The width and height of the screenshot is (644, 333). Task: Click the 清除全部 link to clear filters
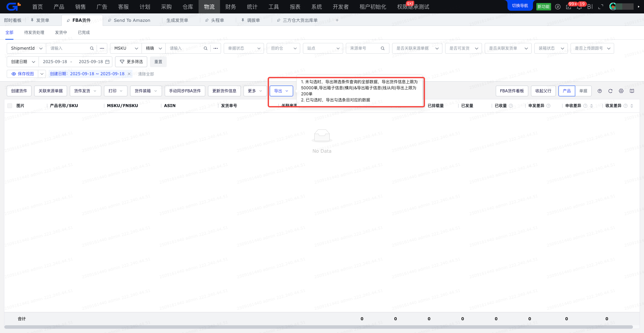[x=146, y=74]
